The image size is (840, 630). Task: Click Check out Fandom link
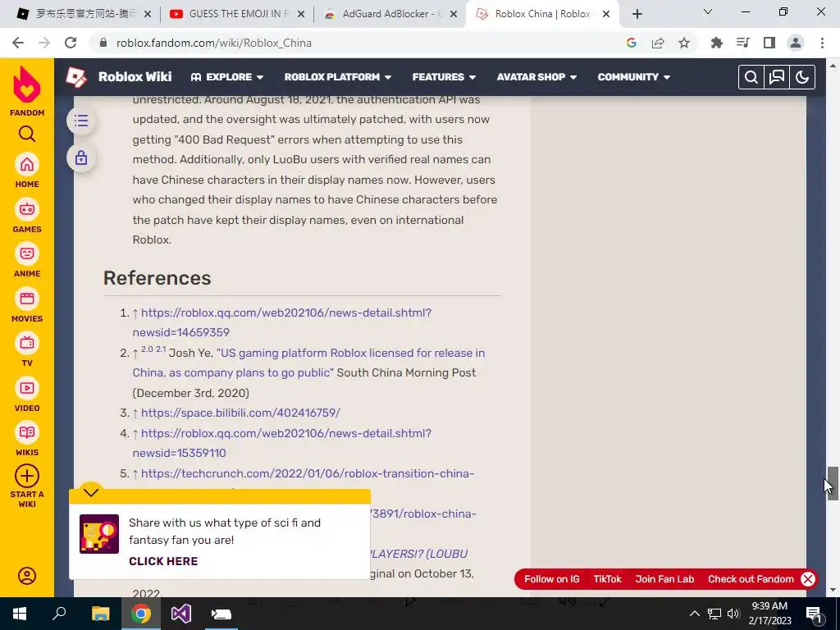[x=751, y=579]
